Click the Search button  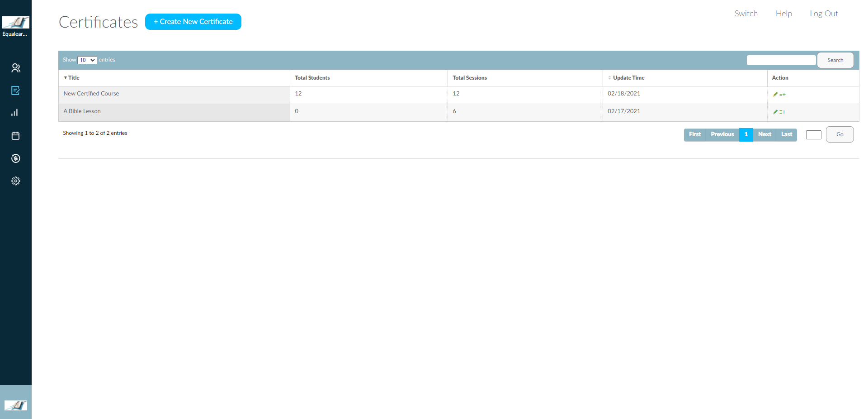[835, 60]
